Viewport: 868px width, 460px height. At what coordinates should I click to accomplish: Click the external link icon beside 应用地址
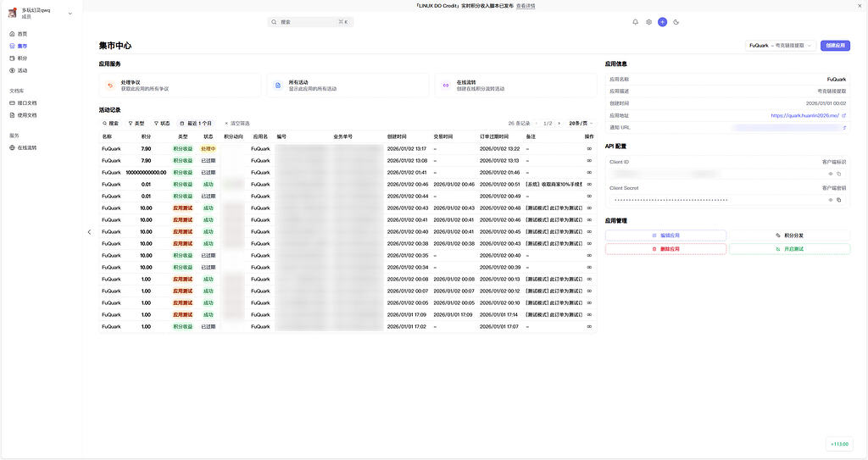pos(843,116)
